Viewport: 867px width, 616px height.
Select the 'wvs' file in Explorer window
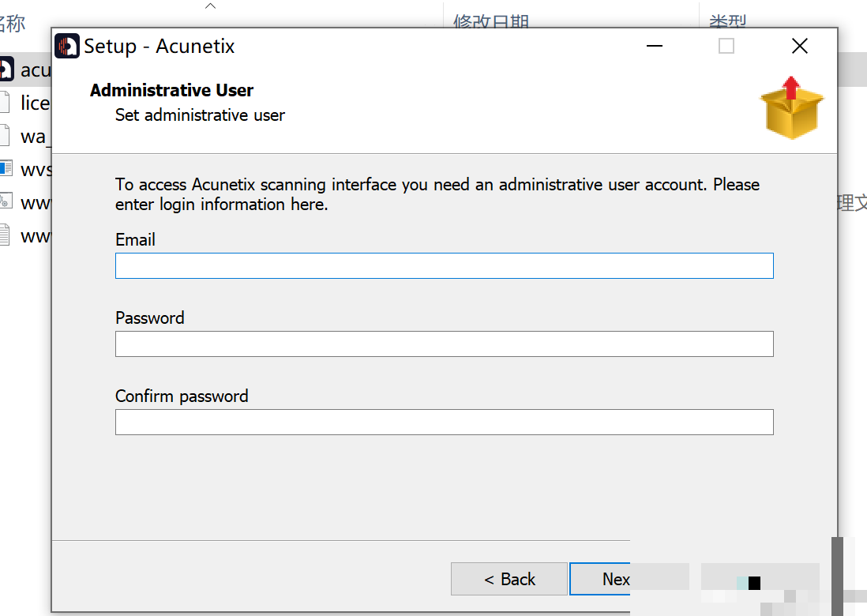36,169
